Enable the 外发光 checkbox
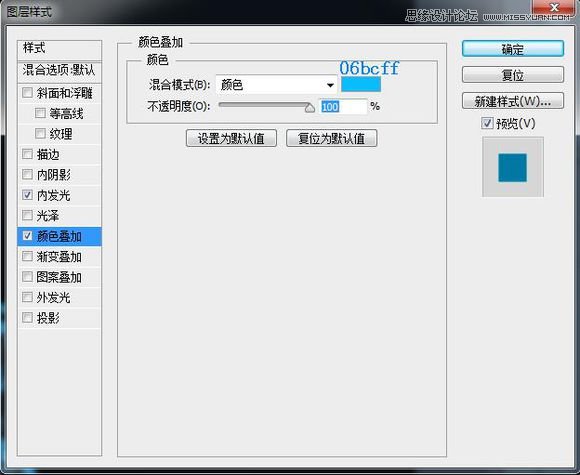 tap(27, 297)
